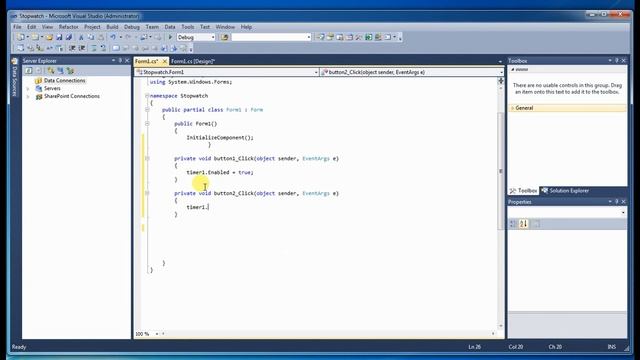The image size is (640, 360).
Task: Open the Server Explorer window position menu
Action: click(x=113, y=60)
